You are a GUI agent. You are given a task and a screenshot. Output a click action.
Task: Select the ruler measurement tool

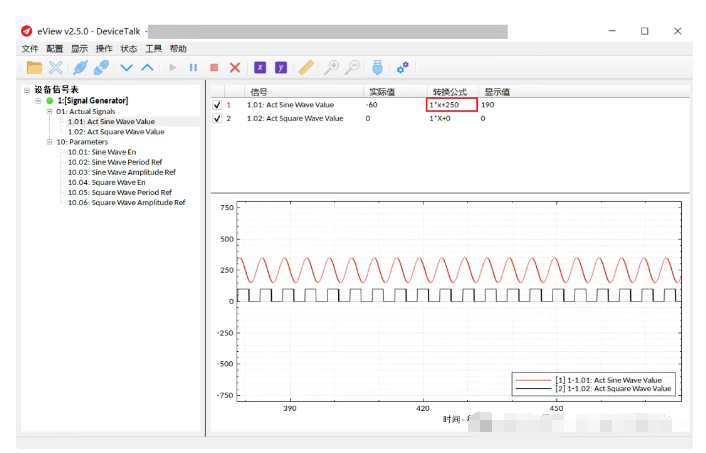click(x=306, y=68)
